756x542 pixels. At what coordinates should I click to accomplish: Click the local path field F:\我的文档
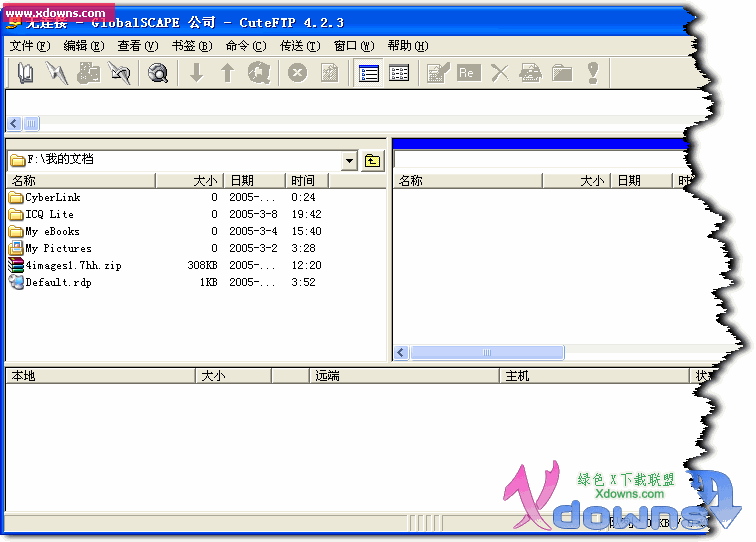pyautogui.click(x=175, y=160)
